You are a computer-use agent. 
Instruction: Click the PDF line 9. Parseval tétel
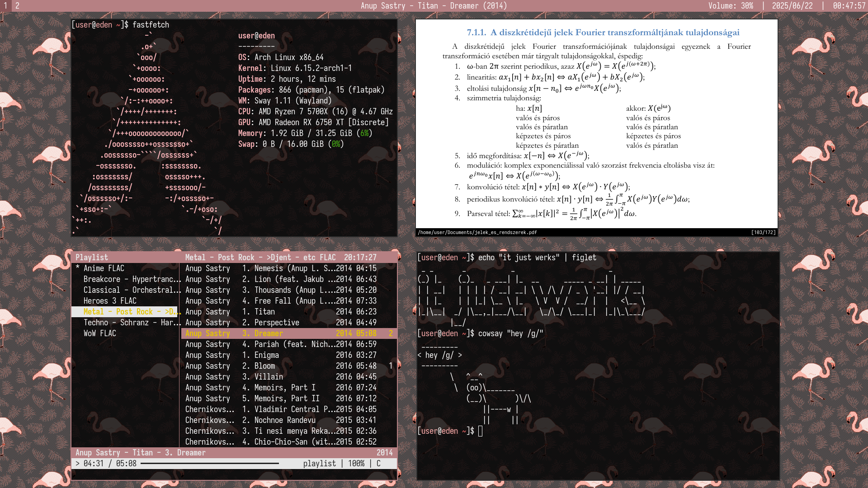[x=546, y=213]
